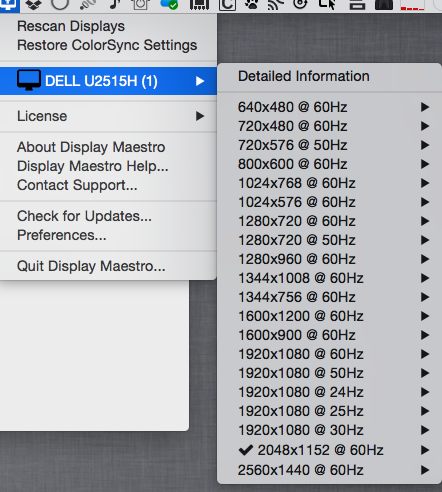
Task: Click the Display Maestro menu bar icon
Action: click(9, 5)
